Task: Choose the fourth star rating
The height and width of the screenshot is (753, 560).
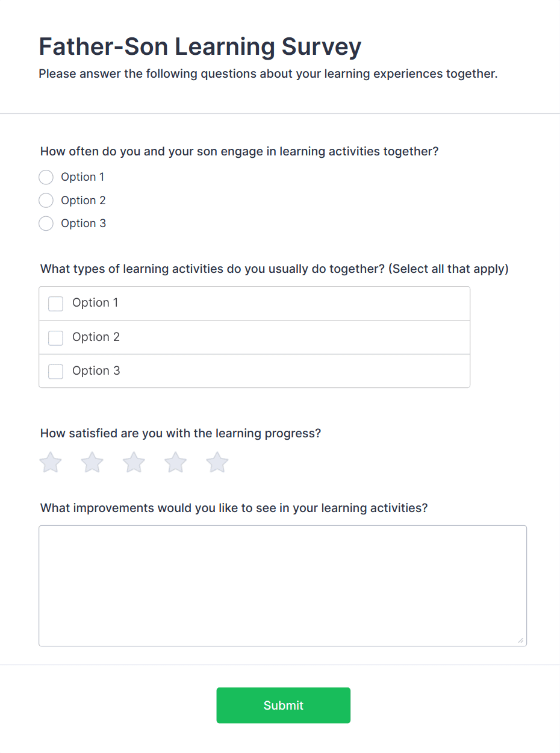Action: point(175,463)
